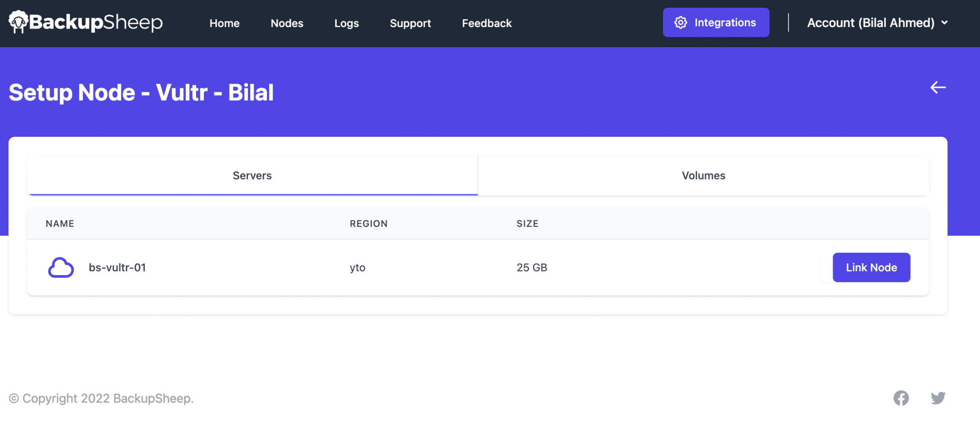Open the Feedback menu item
Viewport: 980px width, 439px height.
click(487, 23)
